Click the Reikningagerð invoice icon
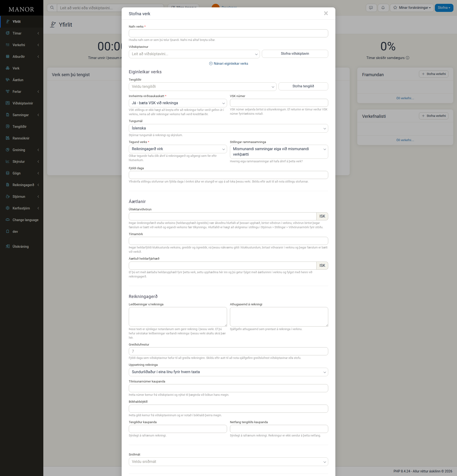The image size is (457, 476). pyautogui.click(x=8, y=185)
